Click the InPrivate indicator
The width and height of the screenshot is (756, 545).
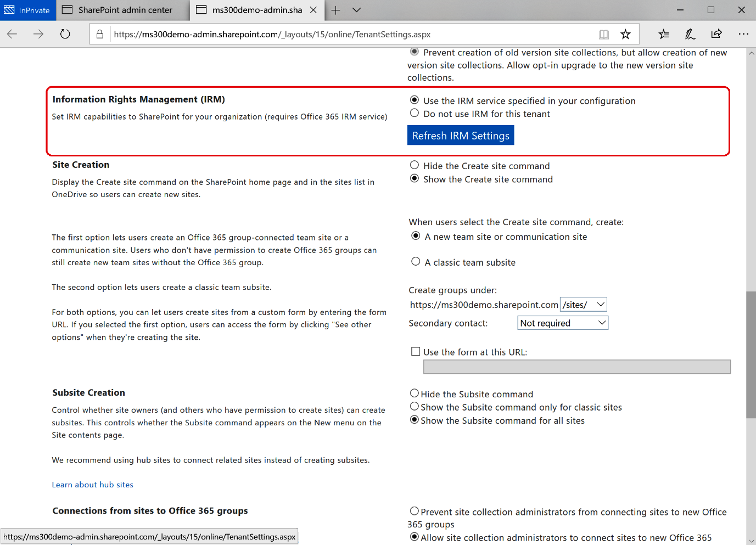coord(27,10)
